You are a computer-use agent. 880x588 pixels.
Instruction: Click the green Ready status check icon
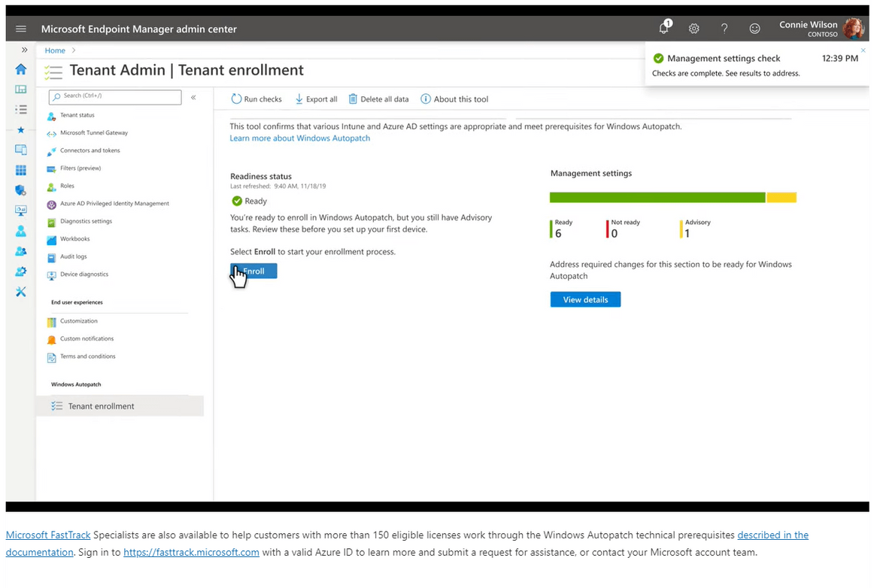237,201
